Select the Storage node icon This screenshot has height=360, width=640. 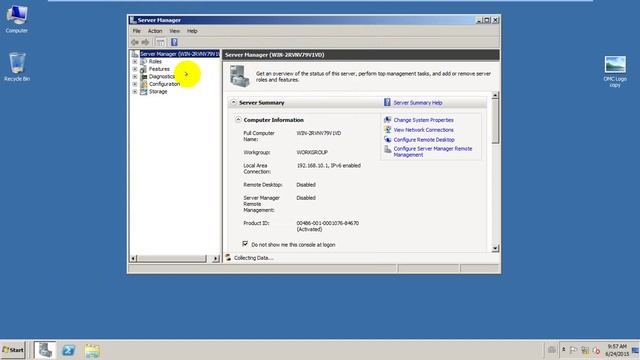pos(144,92)
